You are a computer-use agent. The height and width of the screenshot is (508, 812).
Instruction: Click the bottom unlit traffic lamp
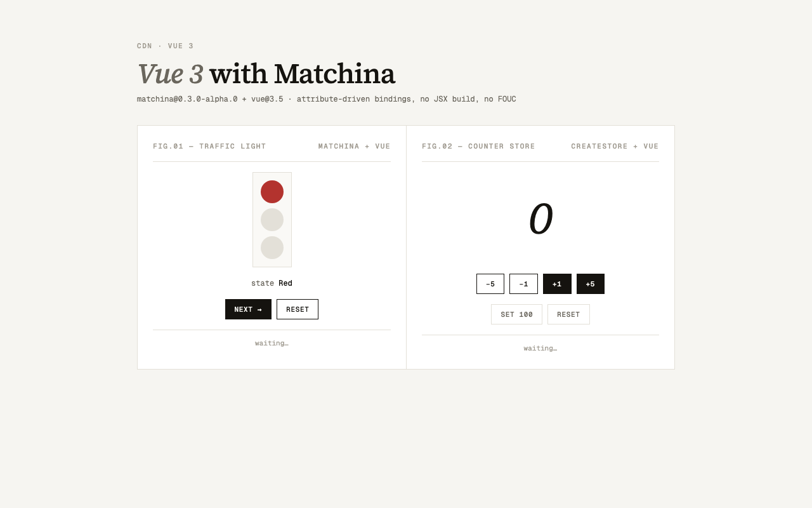(272, 248)
